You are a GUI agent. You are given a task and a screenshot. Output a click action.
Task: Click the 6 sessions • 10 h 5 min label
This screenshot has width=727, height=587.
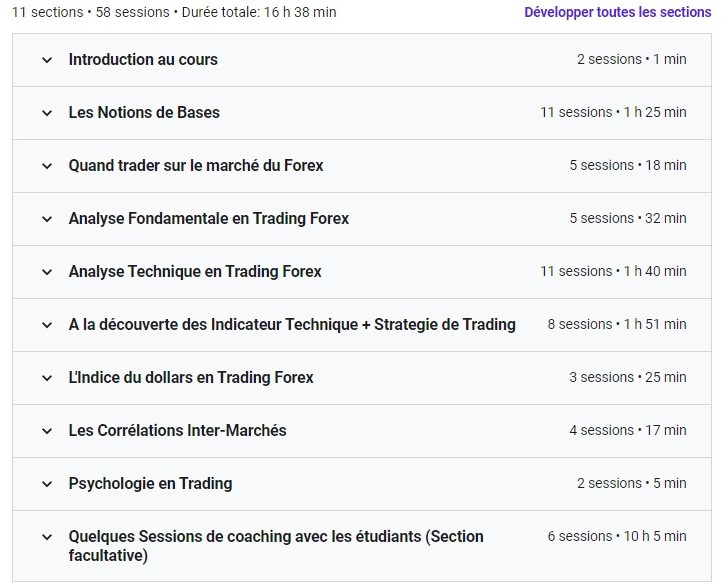click(x=617, y=537)
